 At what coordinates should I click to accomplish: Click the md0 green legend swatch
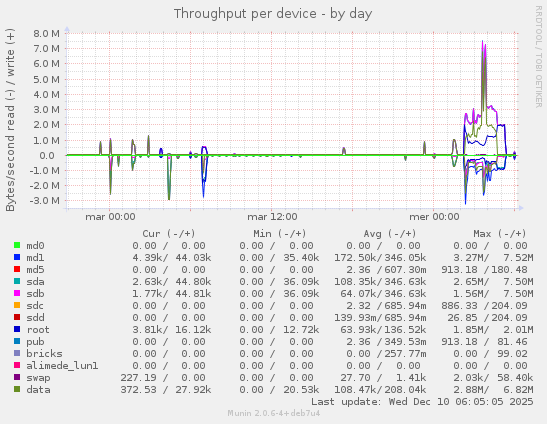pyautogui.click(x=17, y=245)
